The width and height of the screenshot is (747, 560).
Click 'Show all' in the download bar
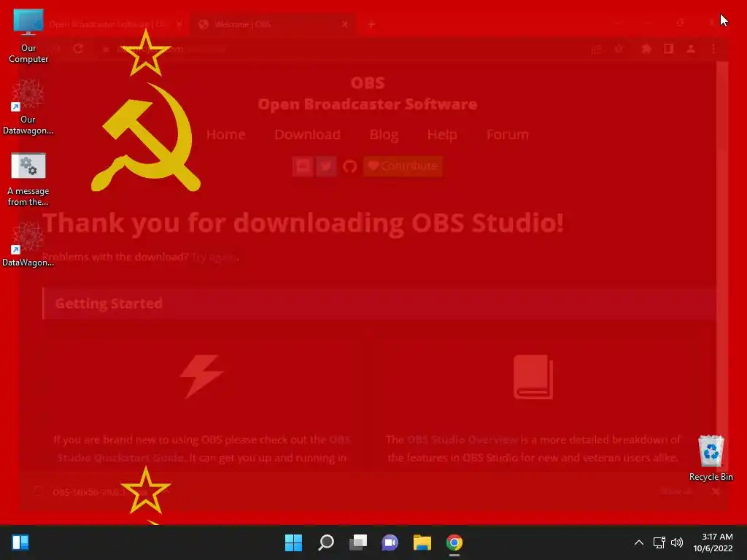676,491
